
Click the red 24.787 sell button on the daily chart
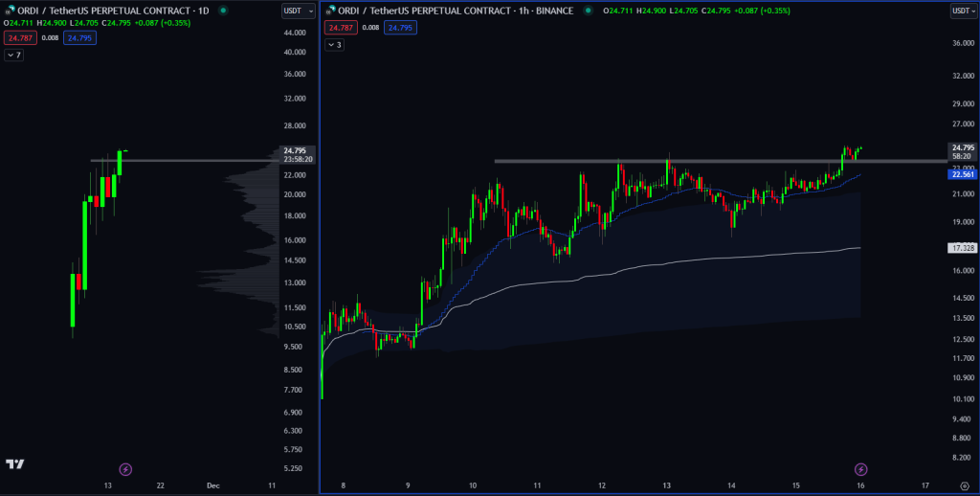point(18,38)
